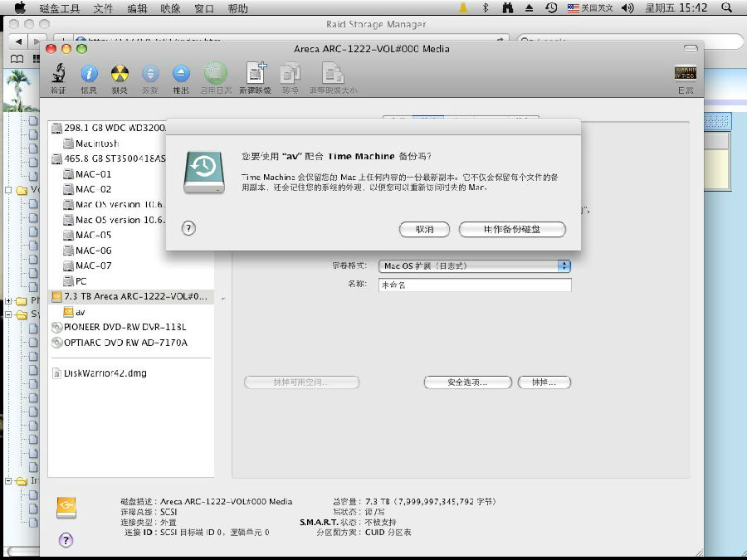Viewport: 747px width, 560px height.
Task: Click the menu bar clock 星期五 15:42
Action: click(x=676, y=7)
